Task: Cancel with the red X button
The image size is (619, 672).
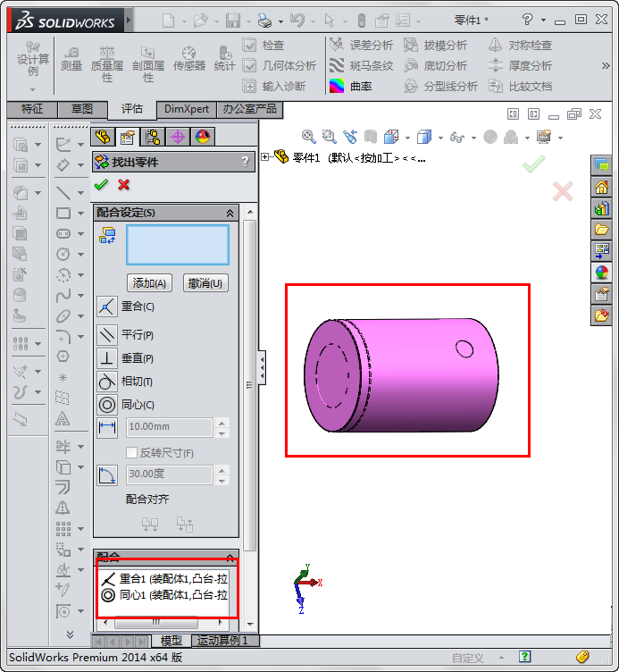Action: click(124, 185)
